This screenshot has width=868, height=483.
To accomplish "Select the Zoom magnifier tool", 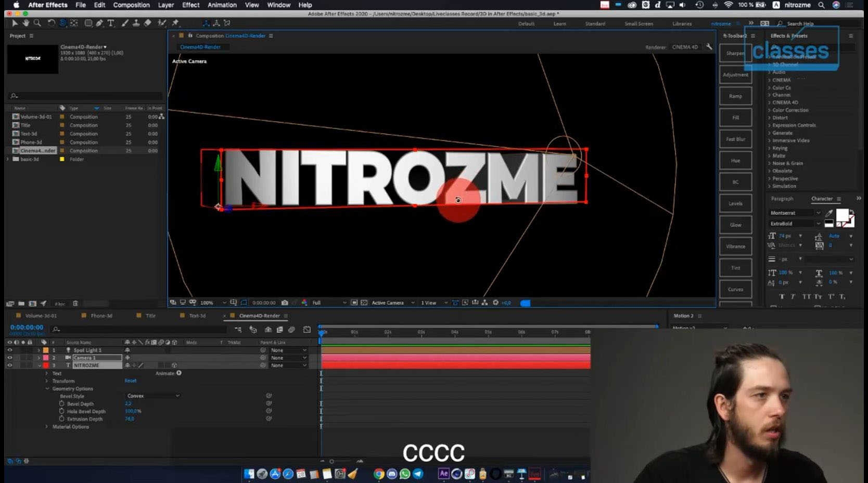I will point(37,23).
